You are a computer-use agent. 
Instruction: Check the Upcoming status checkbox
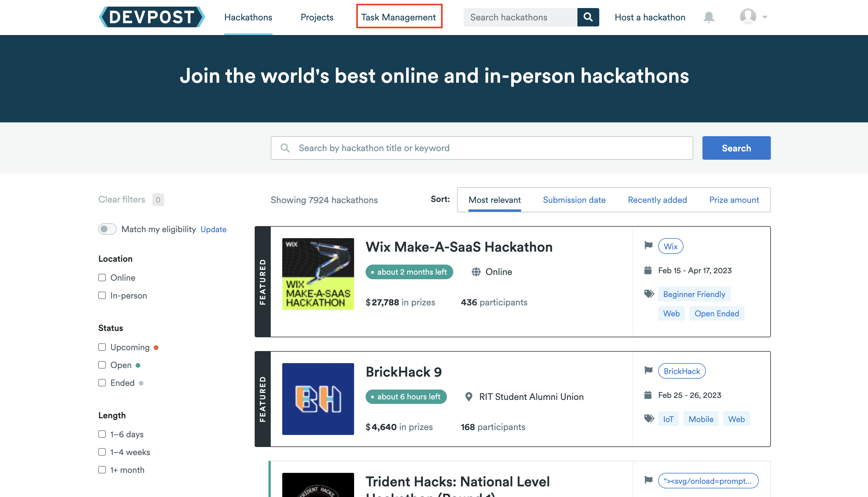tap(102, 347)
